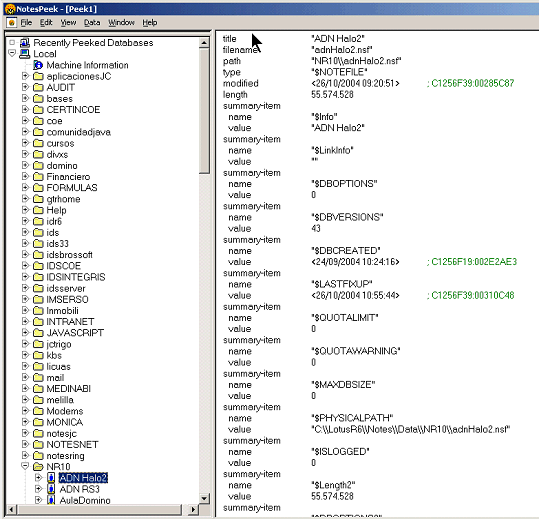Click the IDSINTEGRIS folder icon
The image size is (540, 520).
coord(38,277)
